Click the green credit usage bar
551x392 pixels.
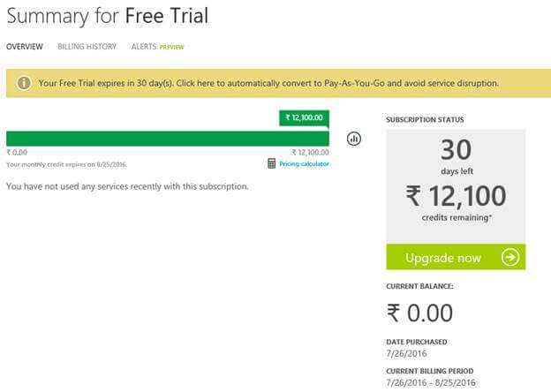coord(168,139)
